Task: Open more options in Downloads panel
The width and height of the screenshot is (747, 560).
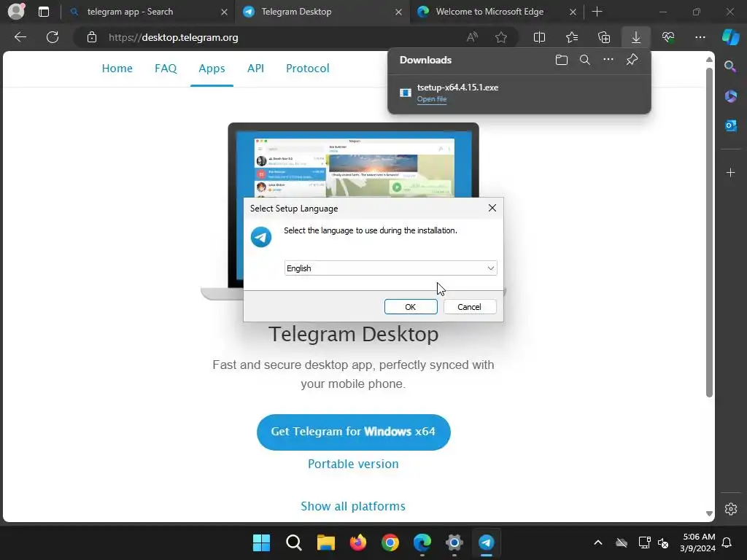Action: click(608, 60)
